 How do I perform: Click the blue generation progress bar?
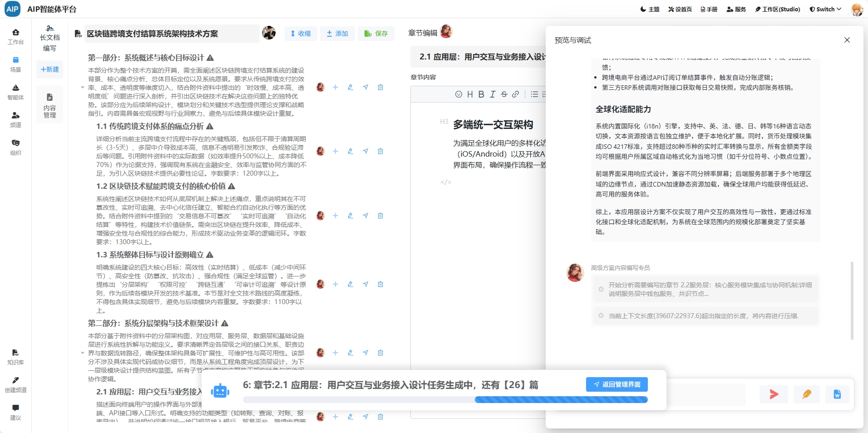445,400
